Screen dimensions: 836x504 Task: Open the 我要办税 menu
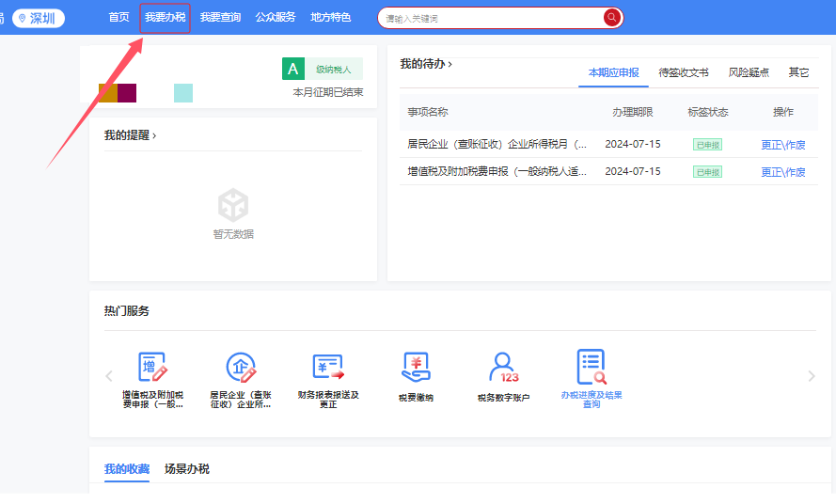pyautogui.click(x=166, y=18)
